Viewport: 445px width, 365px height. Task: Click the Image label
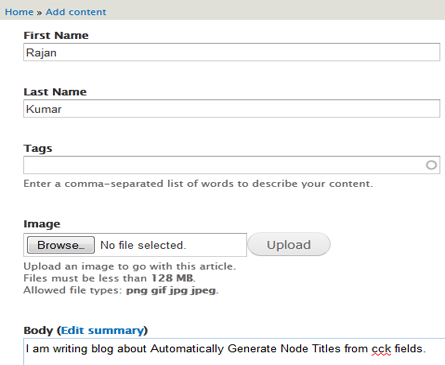[x=42, y=224]
